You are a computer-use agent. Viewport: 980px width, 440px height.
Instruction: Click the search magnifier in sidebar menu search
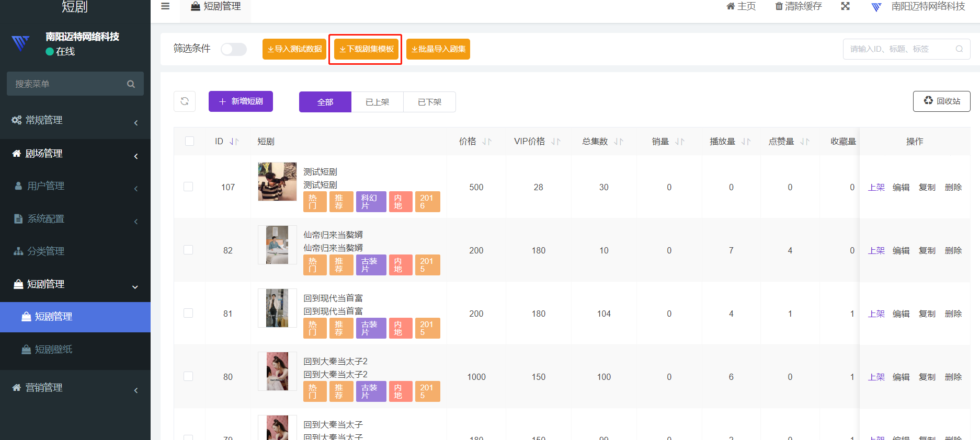pos(131,84)
